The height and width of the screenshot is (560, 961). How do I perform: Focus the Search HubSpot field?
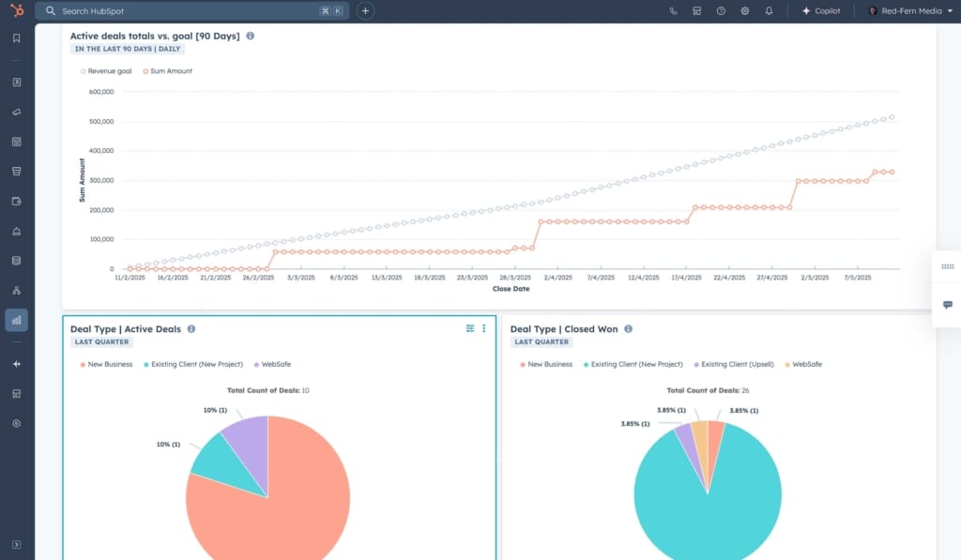point(191,11)
